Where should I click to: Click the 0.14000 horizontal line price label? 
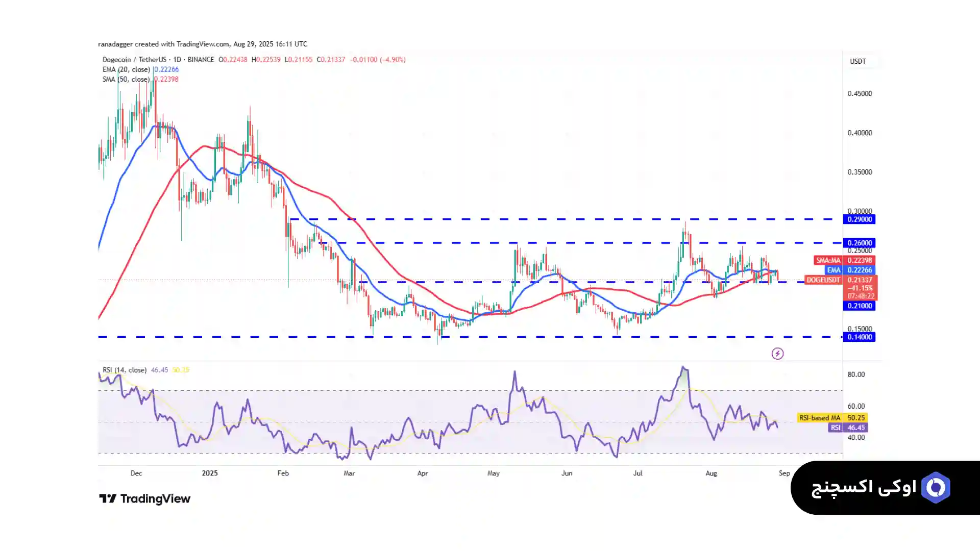(x=859, y=337)
